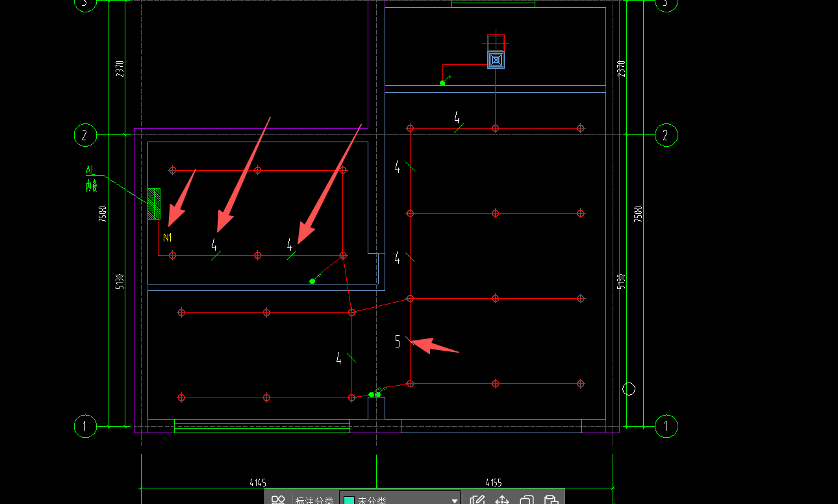Select the yellow N1 circuit label

[168, 238]
